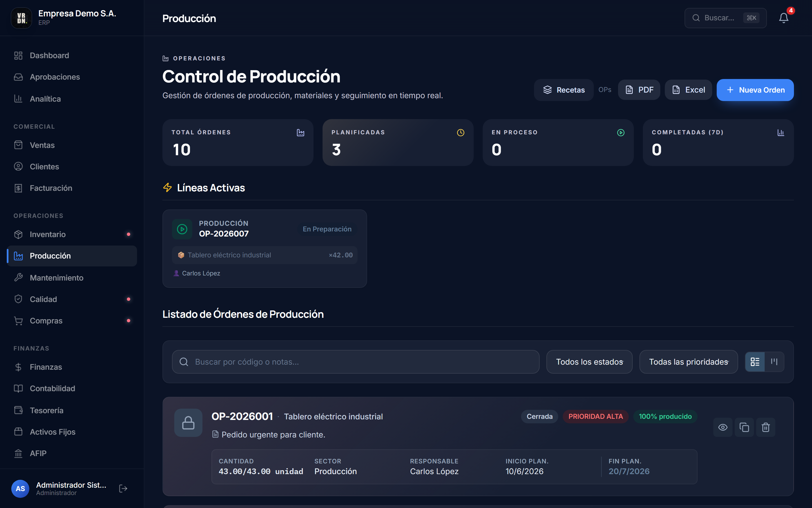The width and height of the screenshot is (812, 508).
Task: Open Finanzas in the sidebar
Action: coord(72,367)
